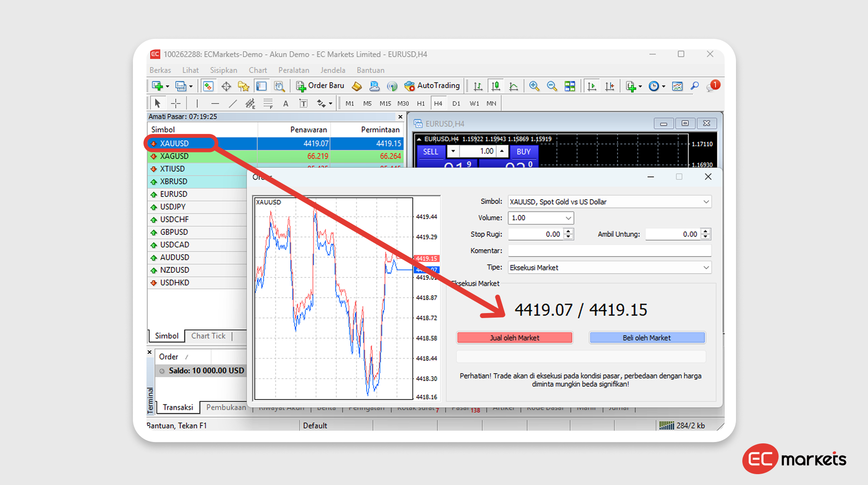Click the Zoom Out magnifier icon
868x485 pixels.
point(552,86)
